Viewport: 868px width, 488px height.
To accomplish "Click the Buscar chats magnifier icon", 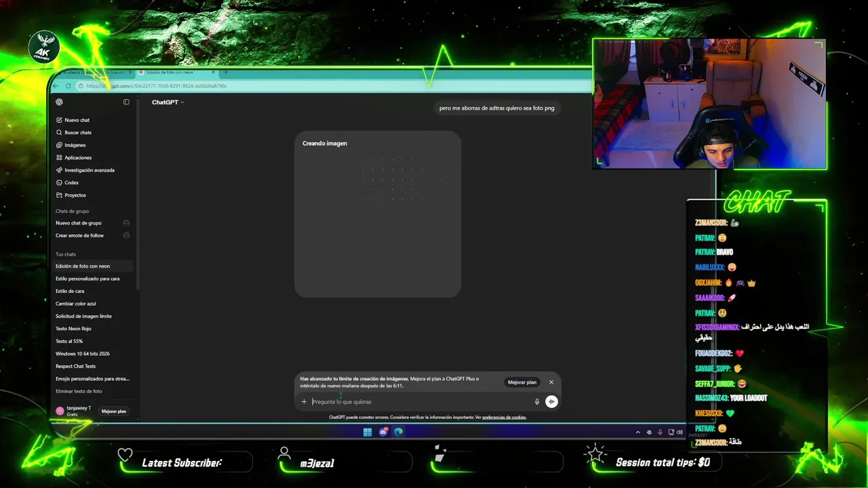I will pyautogui.click(x=60, y=133).
